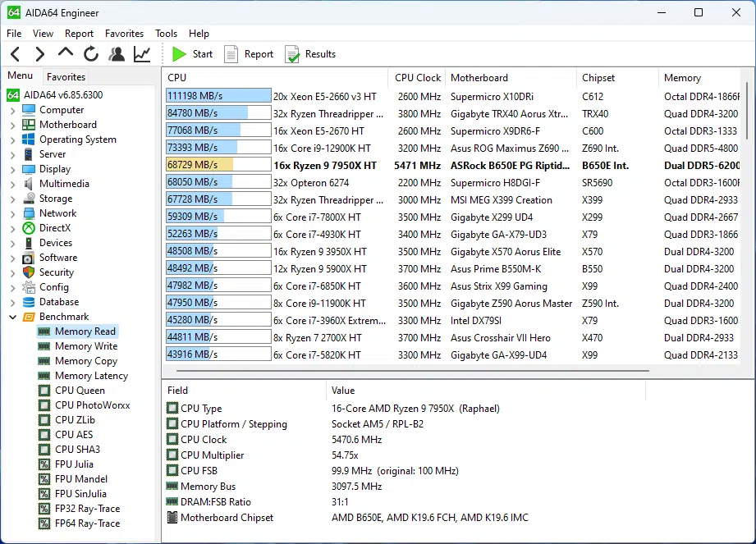Expand the Software tree node
This screenshot has height=544, width=756.
pos(12,258)
